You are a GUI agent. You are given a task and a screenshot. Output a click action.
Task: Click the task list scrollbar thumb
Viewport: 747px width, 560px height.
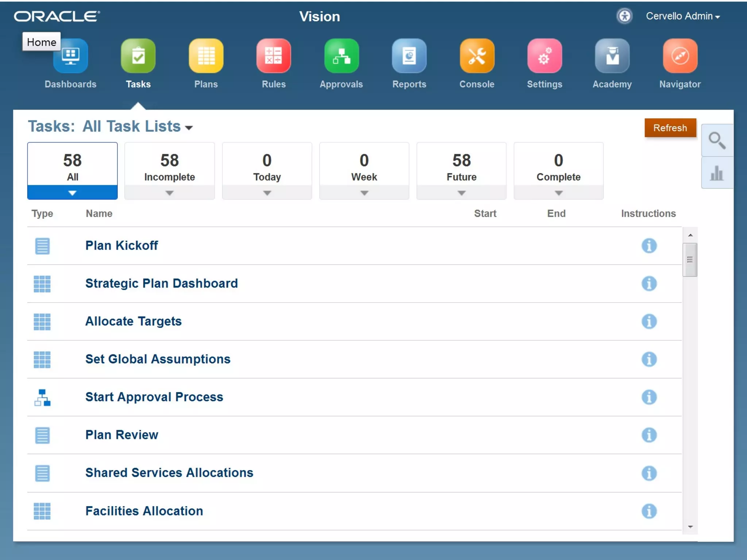(690, 260)
